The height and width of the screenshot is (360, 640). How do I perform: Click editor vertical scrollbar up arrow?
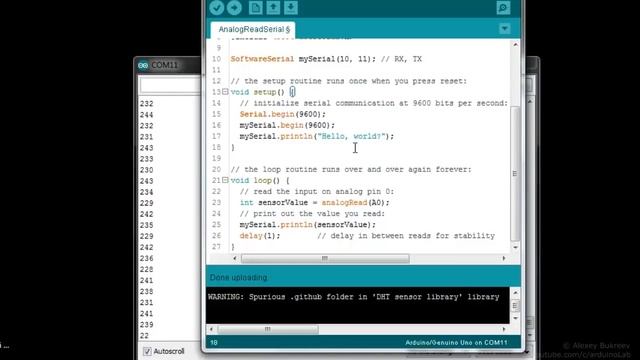515,44
